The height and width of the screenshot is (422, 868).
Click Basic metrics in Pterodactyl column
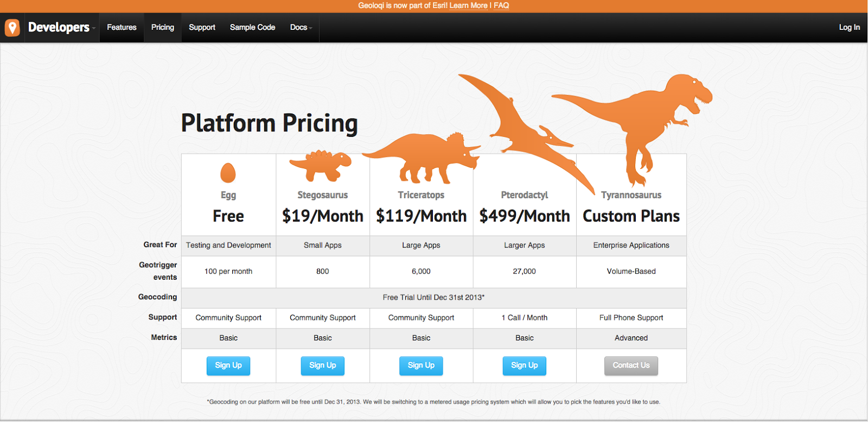point(525,338)
